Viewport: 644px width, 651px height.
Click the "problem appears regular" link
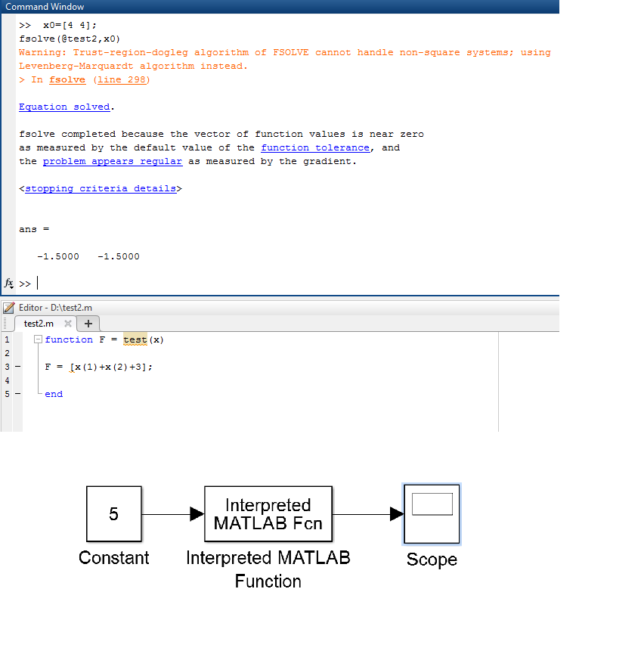[112, 161]
